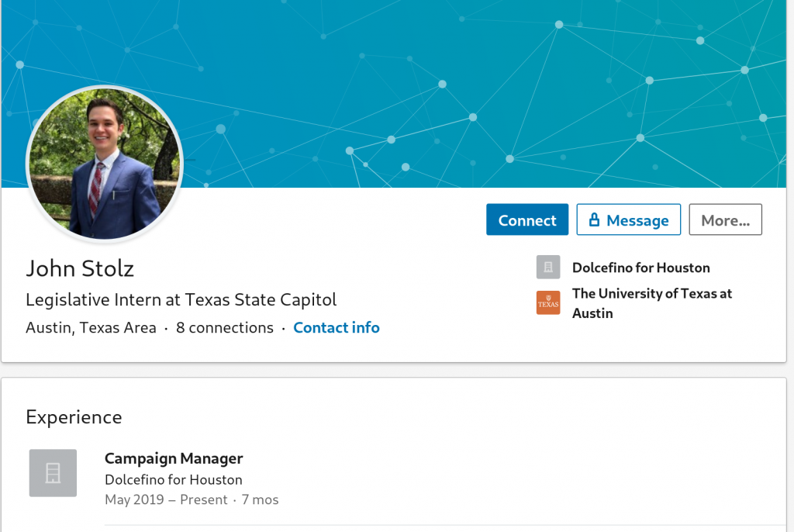This screenshot has width=794, height=532.
Task: Open the More... options button
Action: point(725,219)
